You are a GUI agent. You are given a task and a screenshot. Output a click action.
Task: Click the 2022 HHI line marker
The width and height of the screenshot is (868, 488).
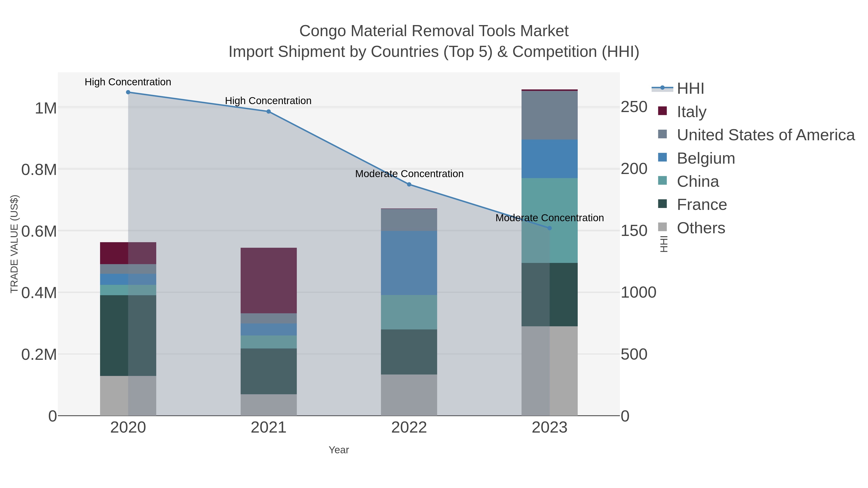409,185
